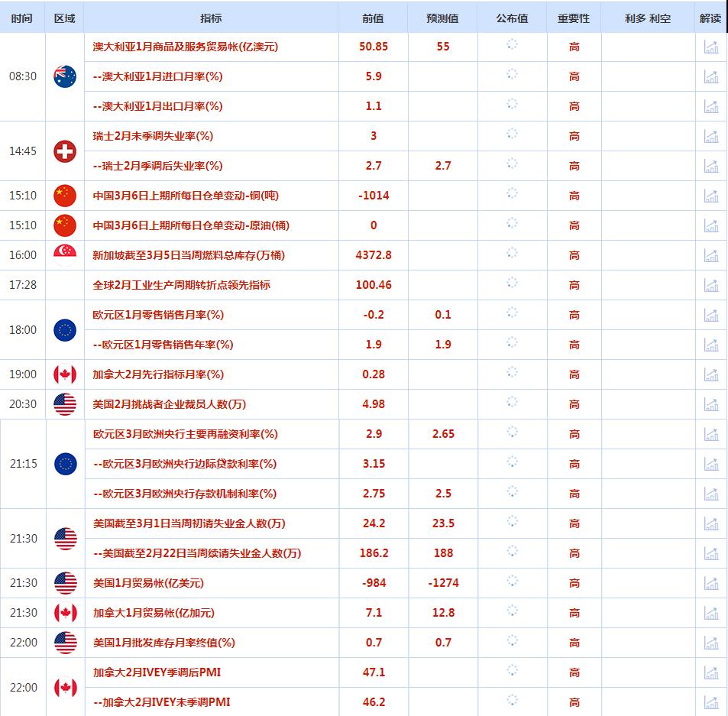728x716 pixels.
Task: Open 全球2月工业生产周期转折点领先指标 link
Action: point(181,284)
